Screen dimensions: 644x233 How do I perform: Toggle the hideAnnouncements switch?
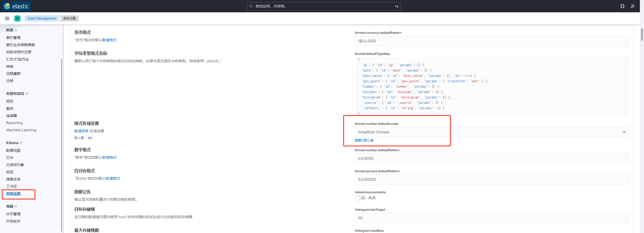360,198
